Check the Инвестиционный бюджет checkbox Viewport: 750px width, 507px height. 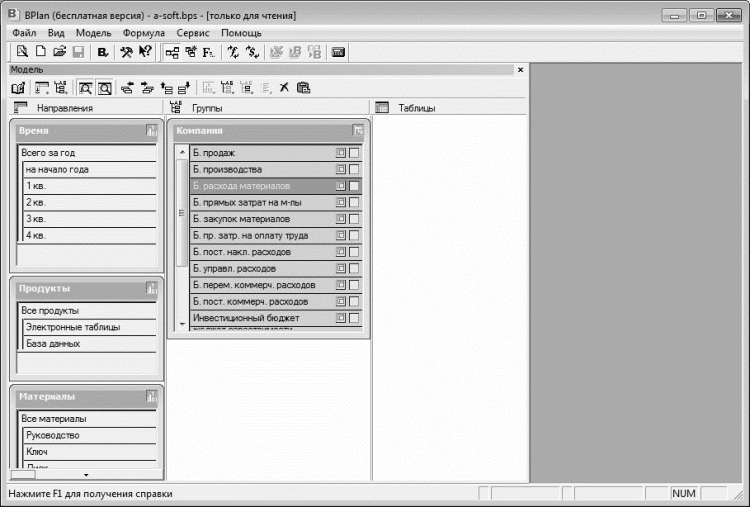click(x=354, y=318)
